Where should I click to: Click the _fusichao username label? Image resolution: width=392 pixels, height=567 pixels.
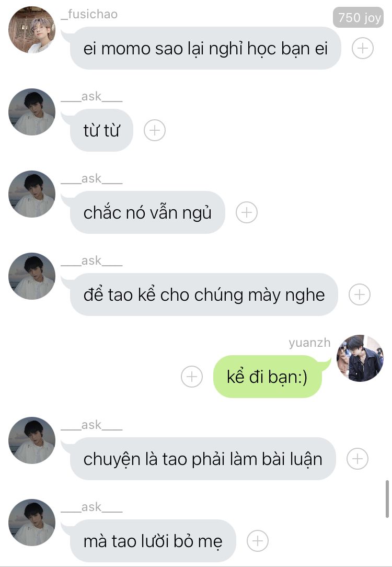point(89,14)
